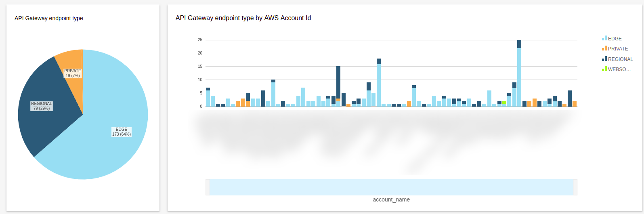Click the y-axis label 15
Screen dimensions: 644x214
[200, 66]
